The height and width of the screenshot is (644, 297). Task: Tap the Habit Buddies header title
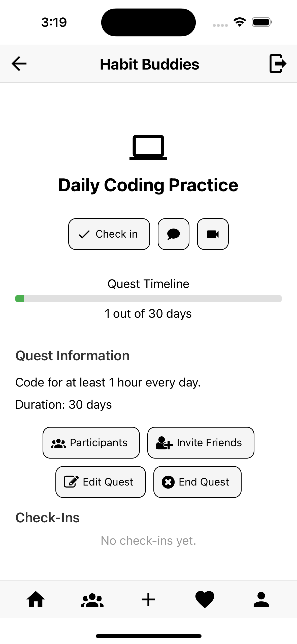(x=149, y=64)
